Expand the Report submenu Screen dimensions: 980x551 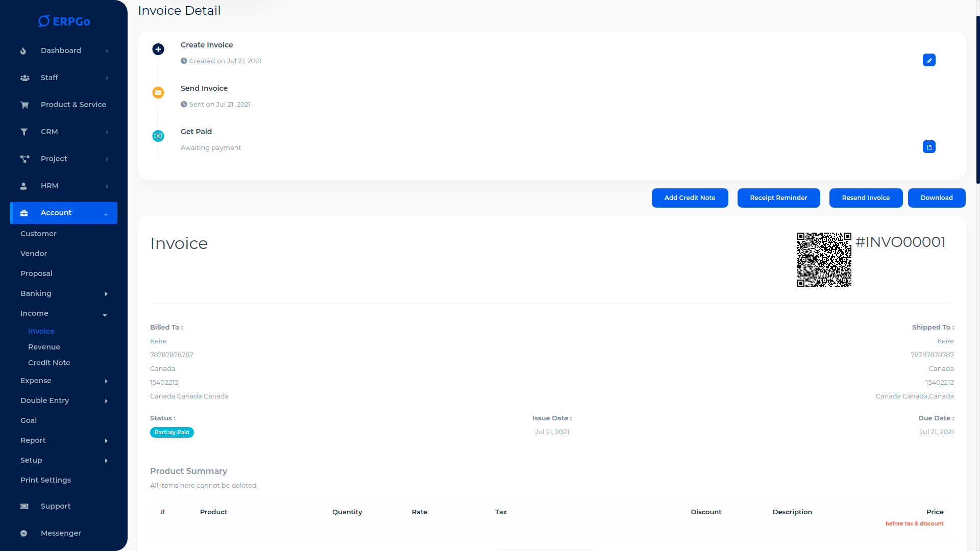click(106, 441)
